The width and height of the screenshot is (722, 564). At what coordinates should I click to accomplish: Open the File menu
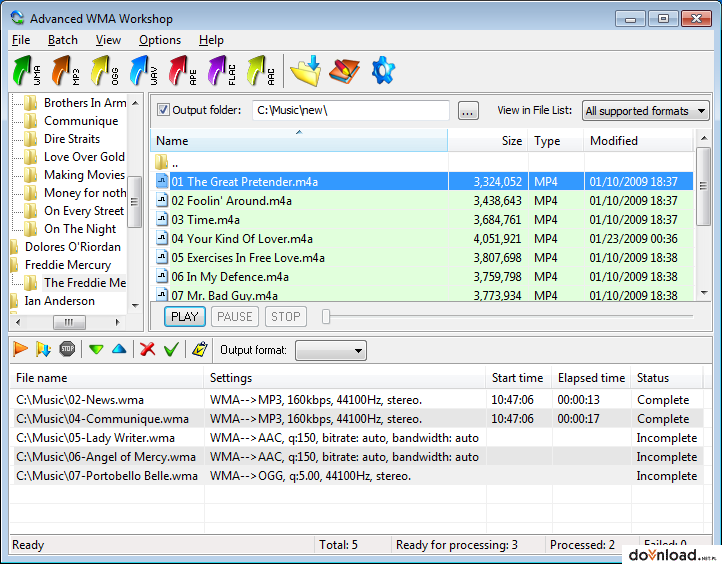tap(21, 40)
